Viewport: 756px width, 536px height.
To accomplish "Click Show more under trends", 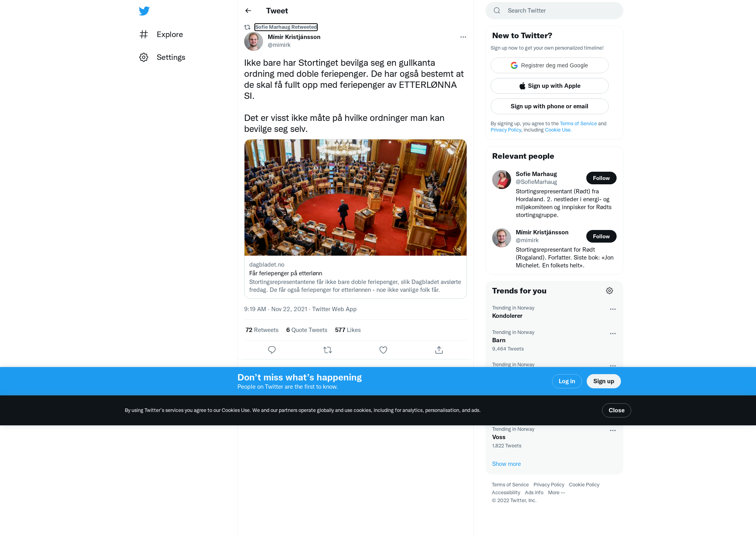I will (506, 464).
